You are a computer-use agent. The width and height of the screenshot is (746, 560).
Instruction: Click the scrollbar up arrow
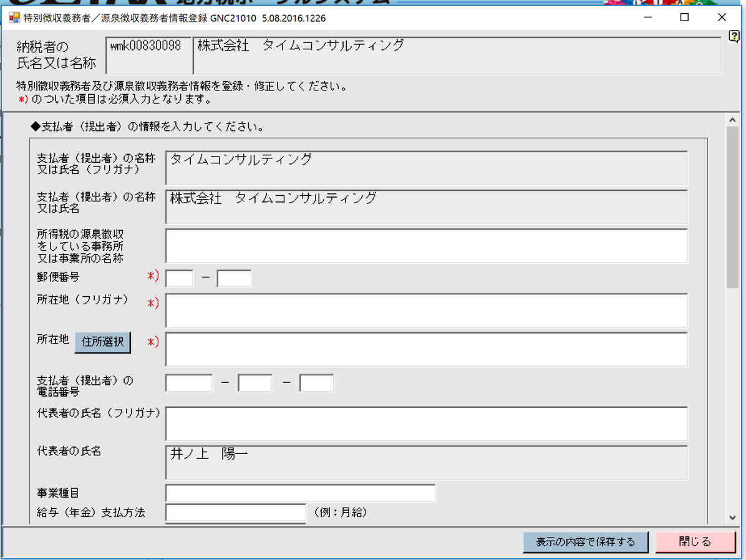732,120
